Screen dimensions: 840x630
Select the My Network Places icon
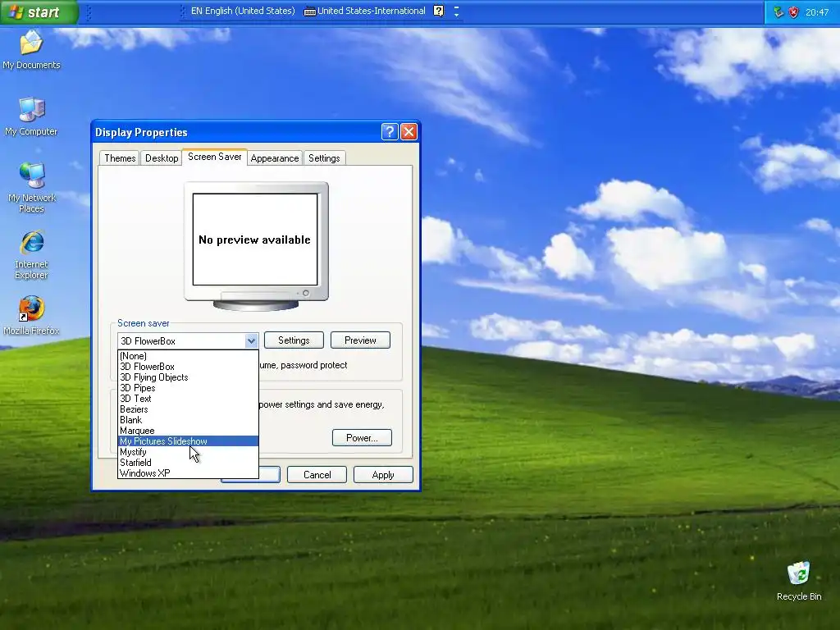point(31,188)
